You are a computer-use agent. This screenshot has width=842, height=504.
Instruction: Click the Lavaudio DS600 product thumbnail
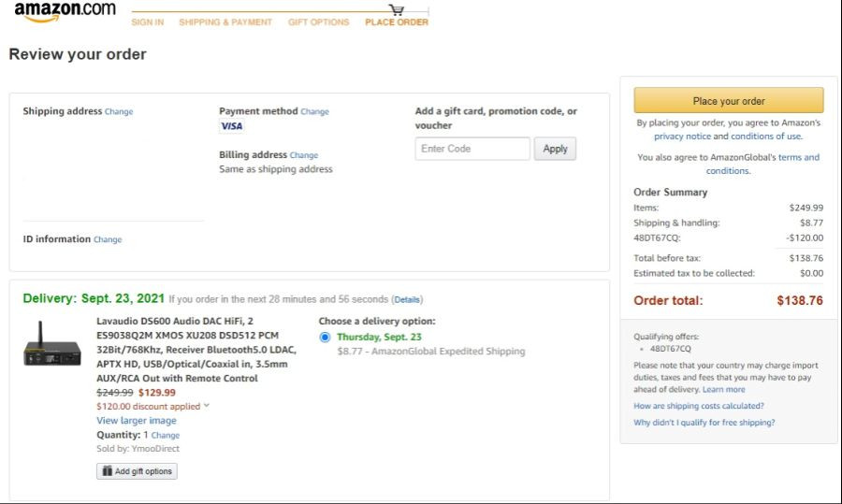pyautogui.click(x=52, y=345)
